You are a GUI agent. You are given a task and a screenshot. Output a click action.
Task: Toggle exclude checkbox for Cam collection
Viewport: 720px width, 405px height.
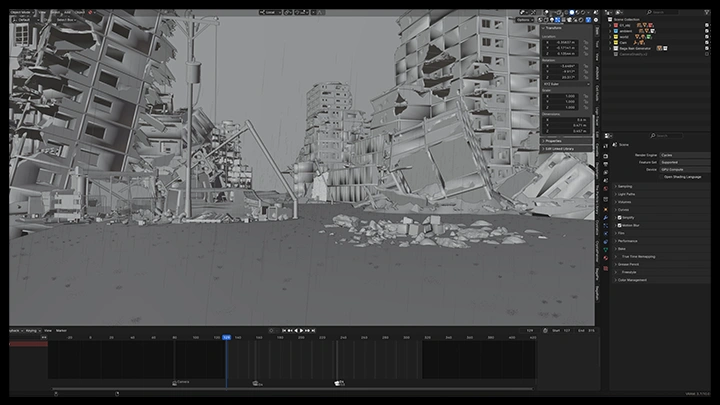point(707,43)
